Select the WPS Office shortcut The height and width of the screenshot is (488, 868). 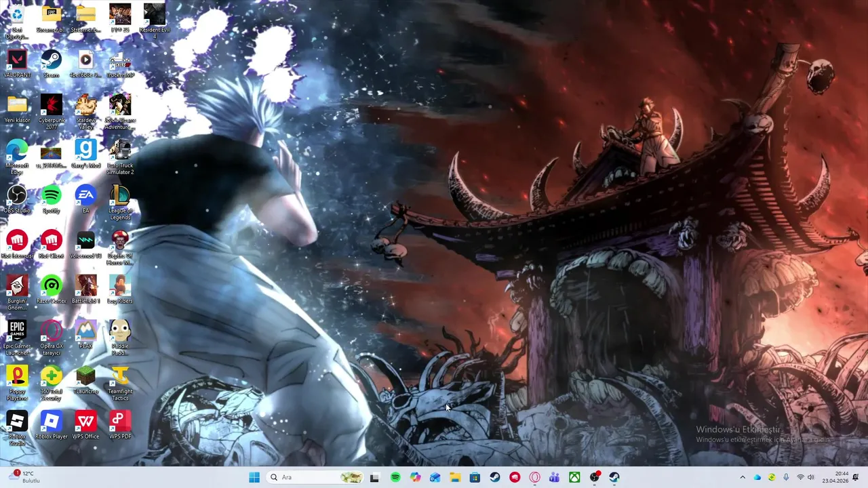85,426
